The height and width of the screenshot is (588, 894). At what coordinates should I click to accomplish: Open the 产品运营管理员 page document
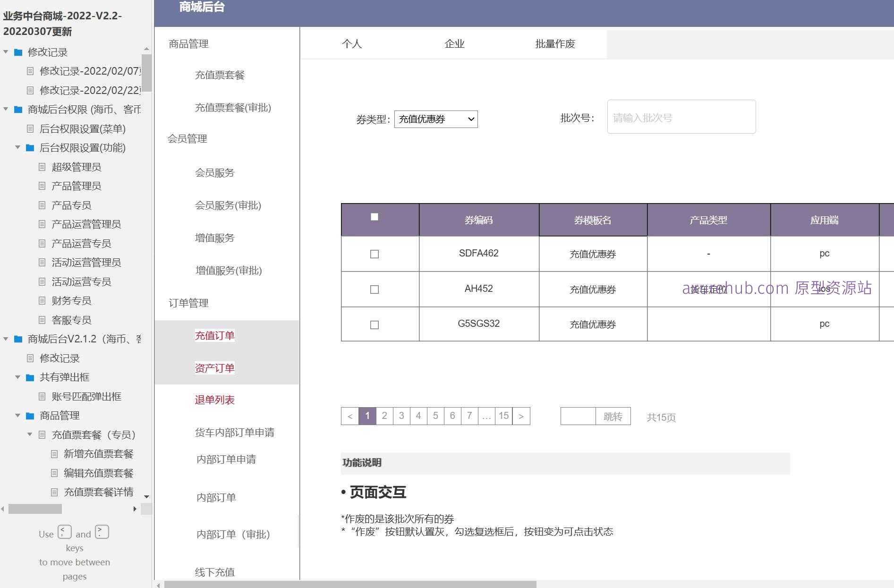85,224
